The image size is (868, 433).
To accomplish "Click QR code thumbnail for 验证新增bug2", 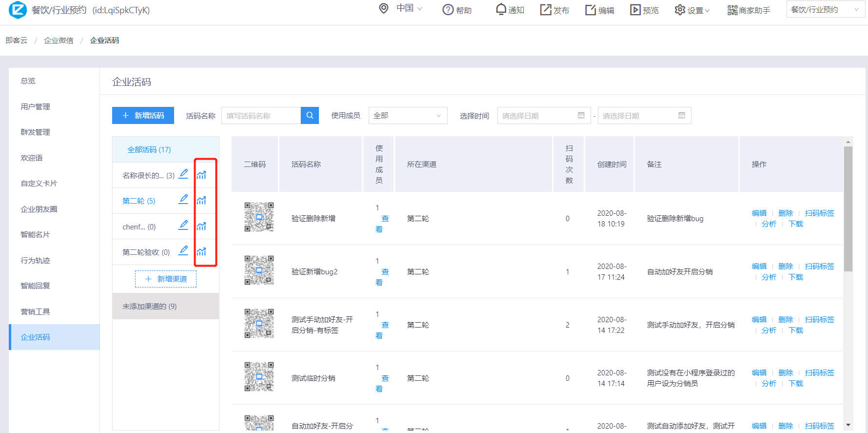I will (259, 270).
